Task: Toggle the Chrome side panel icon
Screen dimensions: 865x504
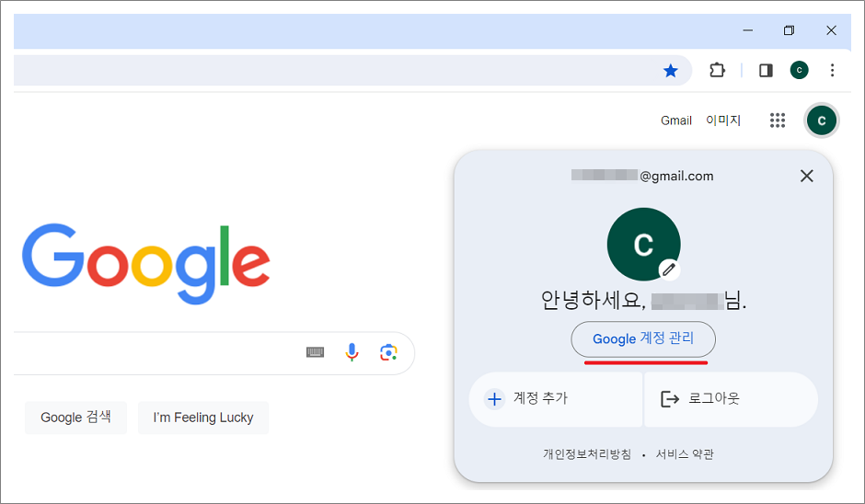Action: (x=766, y=70)
